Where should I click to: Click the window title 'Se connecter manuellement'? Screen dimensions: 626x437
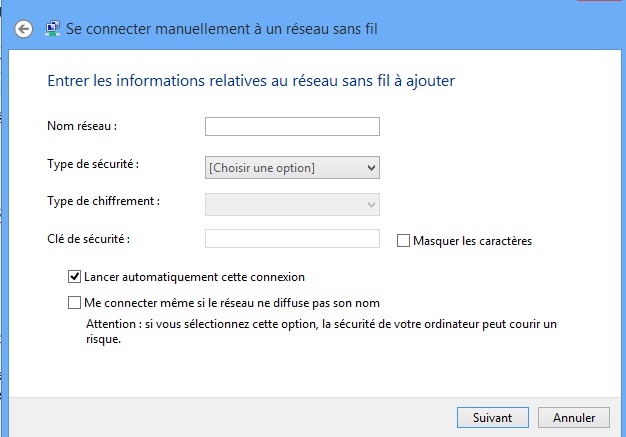pyautogui.click(x=222, y=29)
